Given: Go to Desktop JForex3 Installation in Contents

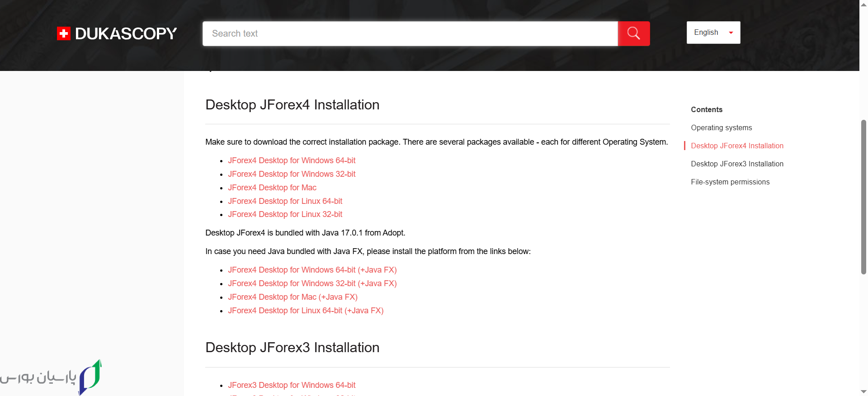Looking at the screenshot, I should tap(737, 164).
